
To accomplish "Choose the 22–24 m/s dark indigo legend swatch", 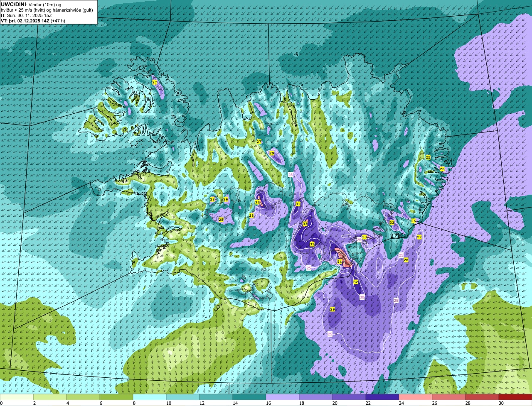I will (382, 397).
